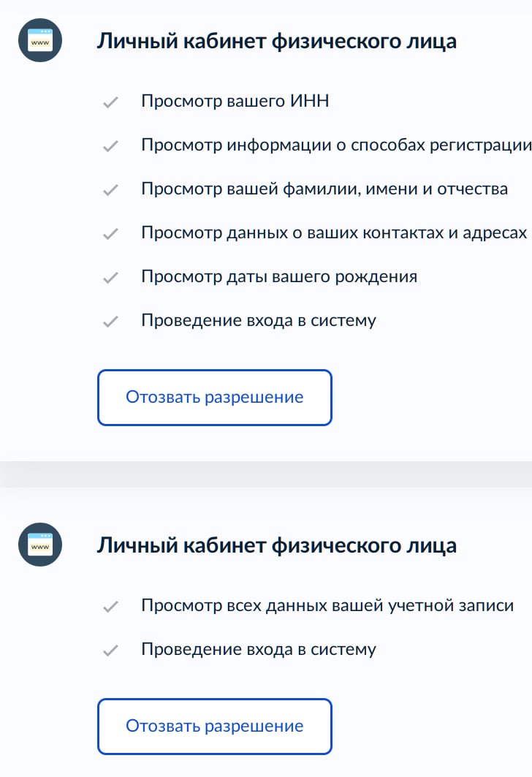Viewport: 532px width, 777px height.
Task: Click the www icon of the second permission card
Action: pyautogui.click(x=40, y=545)
